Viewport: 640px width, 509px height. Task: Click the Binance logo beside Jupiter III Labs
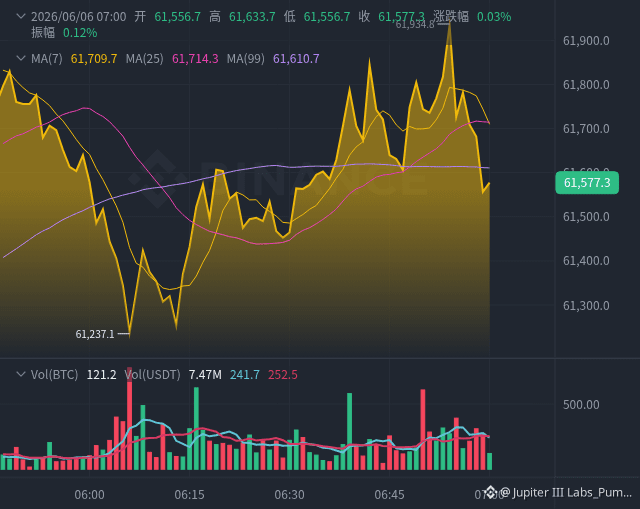(x=490, y=493)
